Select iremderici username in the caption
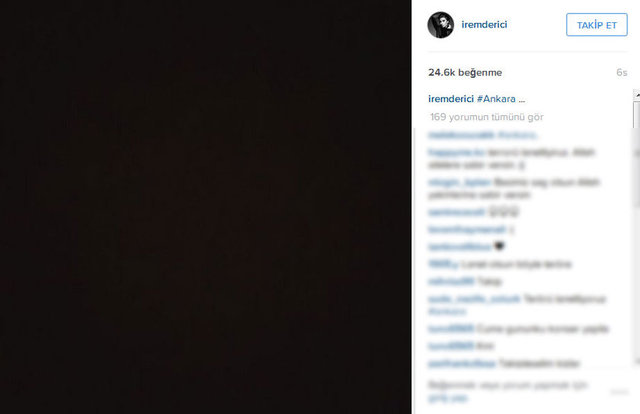The height and width of the screenshot is (414, 640). pos(451,99)
